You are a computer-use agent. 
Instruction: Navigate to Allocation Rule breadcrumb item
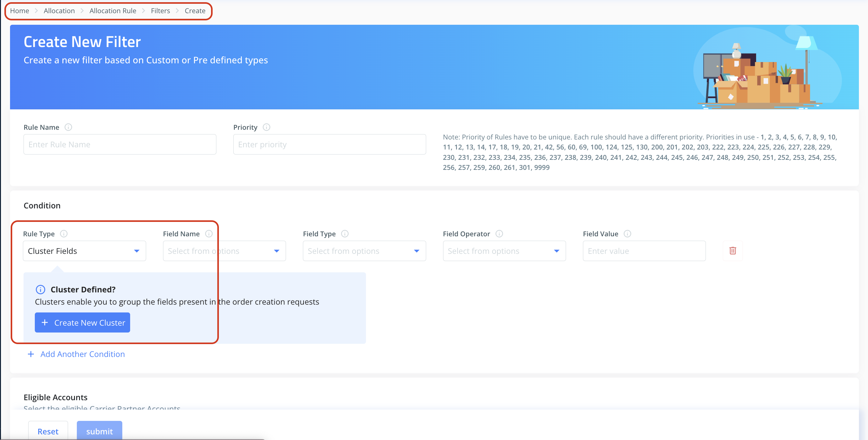113,11
